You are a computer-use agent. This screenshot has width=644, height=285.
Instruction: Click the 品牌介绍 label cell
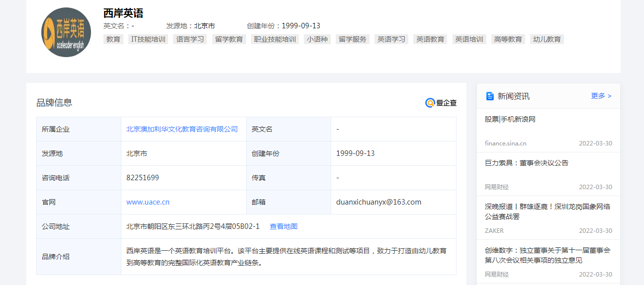tap(79, 257)
